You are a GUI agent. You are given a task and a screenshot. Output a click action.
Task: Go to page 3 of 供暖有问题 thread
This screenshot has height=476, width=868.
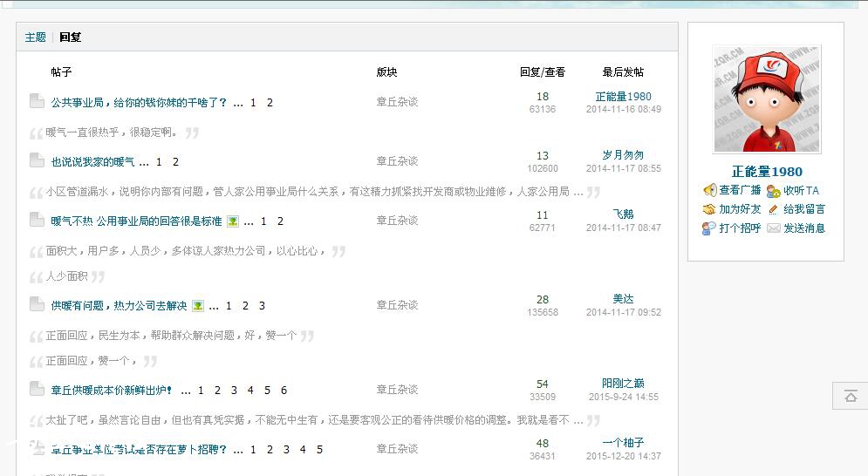click(262, 305)
